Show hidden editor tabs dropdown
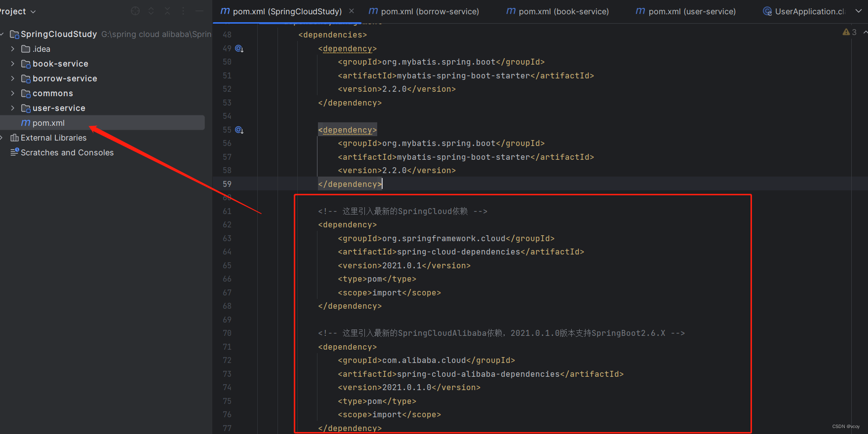This screenshot has height=434, width=868. click(x=859, y=11)
